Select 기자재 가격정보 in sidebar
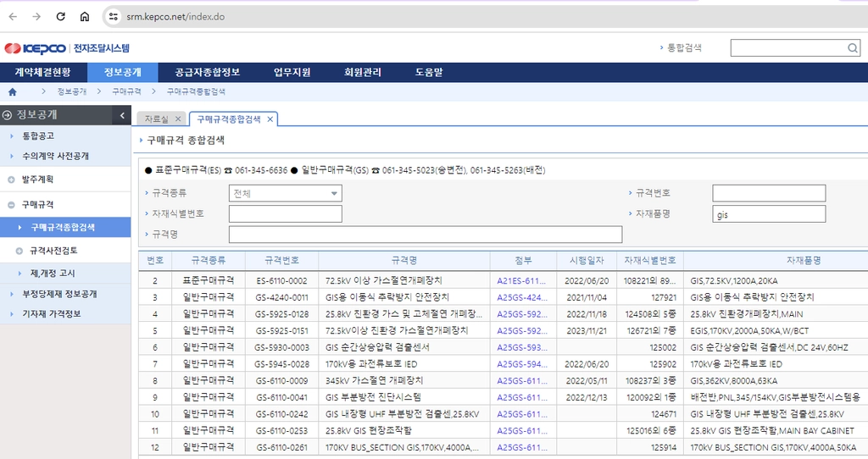Image resolution: width=868 pixels, height=459 pixels. (52, 314)
